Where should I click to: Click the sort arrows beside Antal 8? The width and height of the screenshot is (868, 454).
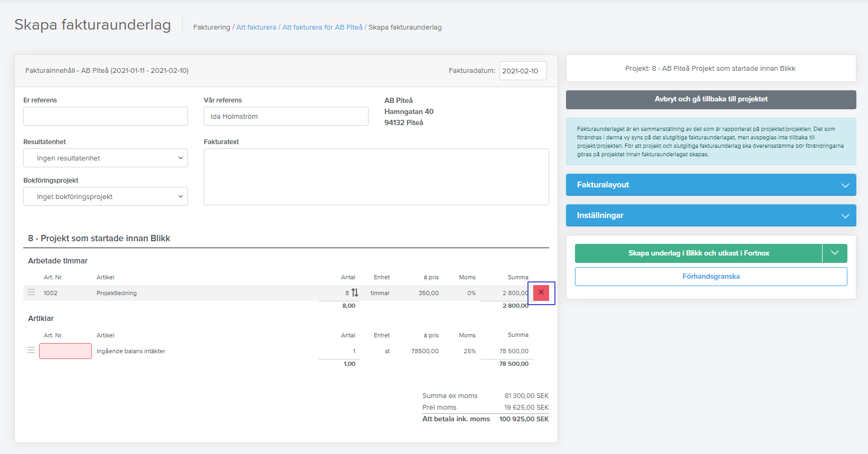355,292
